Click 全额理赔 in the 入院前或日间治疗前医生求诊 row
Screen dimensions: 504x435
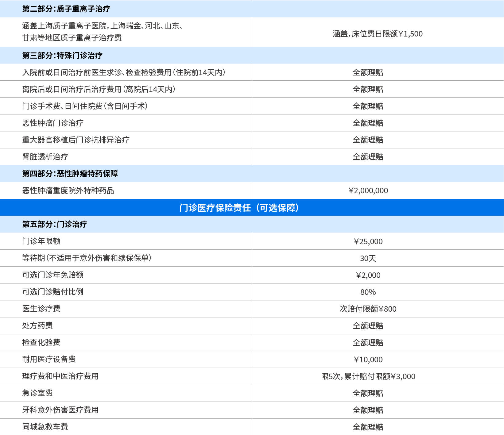pos(368,72)
